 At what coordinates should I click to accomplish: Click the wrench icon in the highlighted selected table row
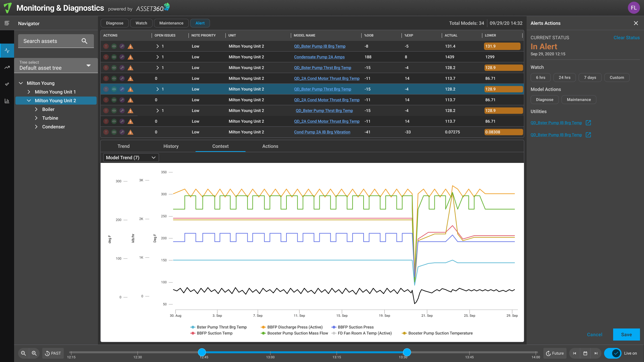point(122,89)
